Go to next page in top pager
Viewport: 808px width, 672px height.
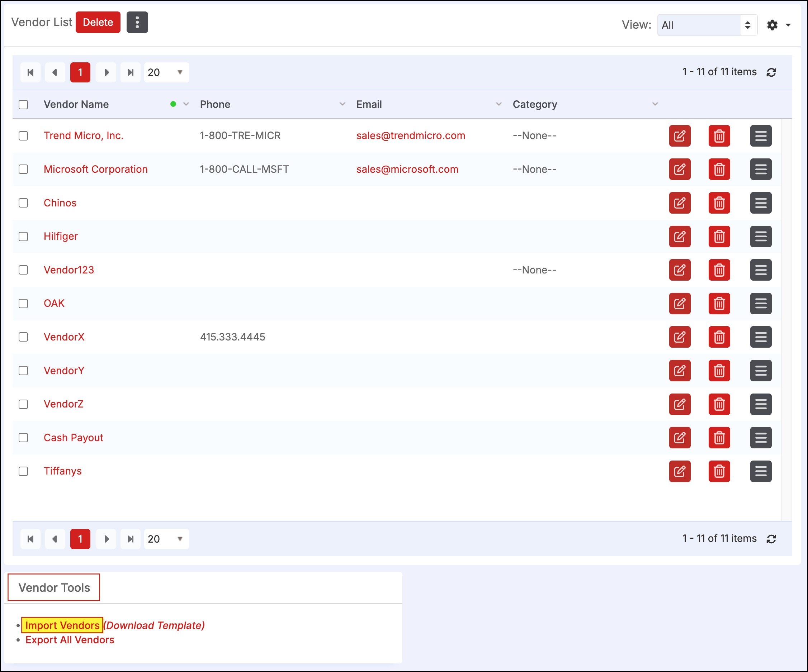point(106,72)
